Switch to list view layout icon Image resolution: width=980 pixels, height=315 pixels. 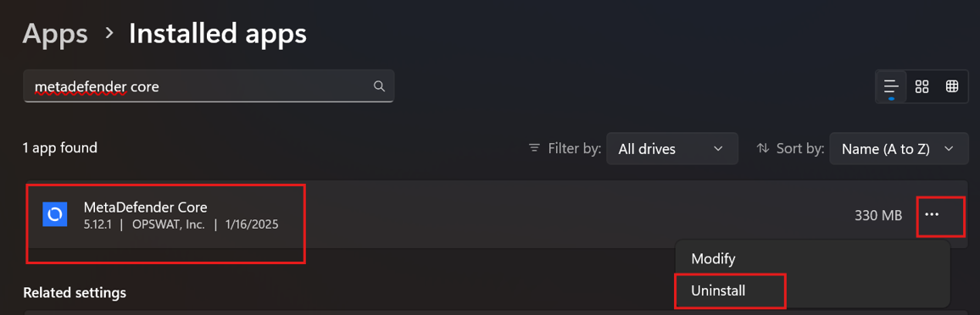891,86
